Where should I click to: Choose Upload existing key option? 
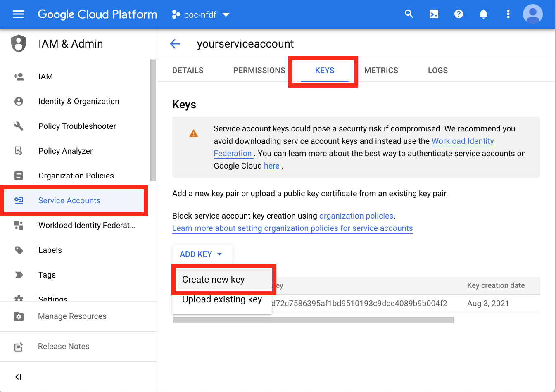point(222,299)
